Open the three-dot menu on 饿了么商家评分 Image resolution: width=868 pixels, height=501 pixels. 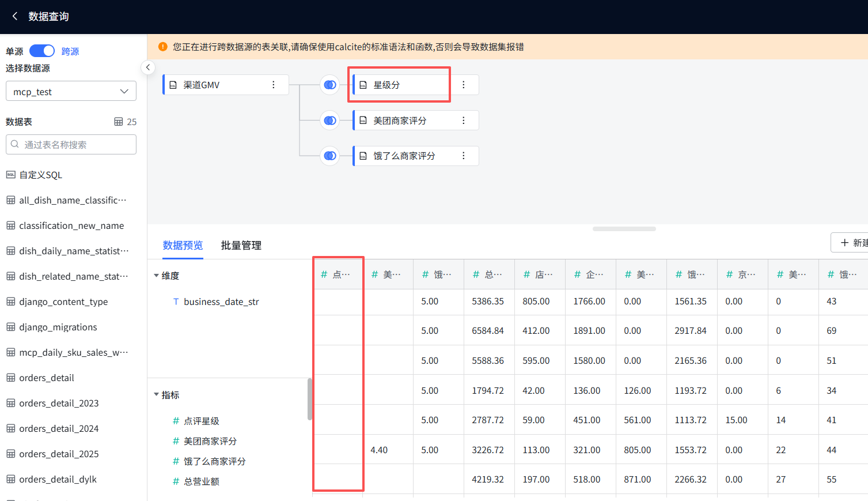(x=464, y=156)
